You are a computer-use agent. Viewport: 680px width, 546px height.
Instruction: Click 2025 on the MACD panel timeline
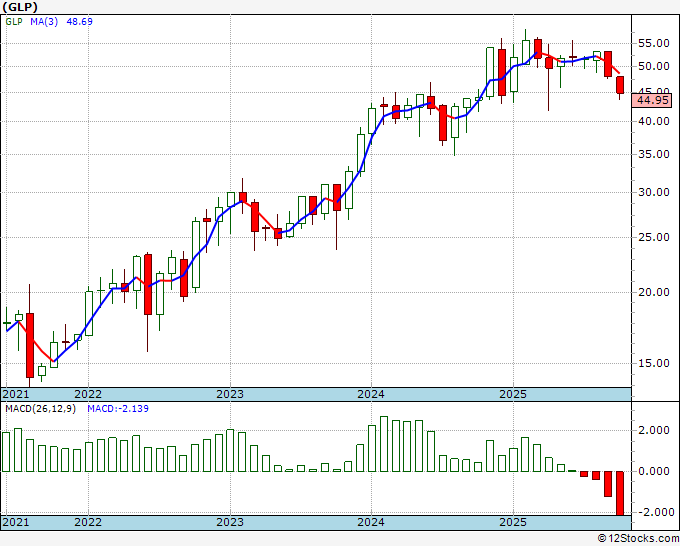513,522
